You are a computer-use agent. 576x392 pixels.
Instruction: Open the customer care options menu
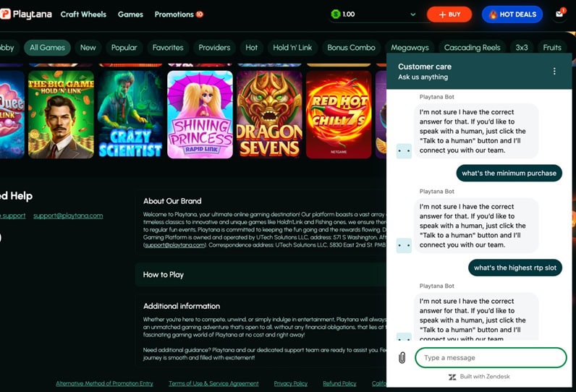pyautogui.click(x=554, y=71)
